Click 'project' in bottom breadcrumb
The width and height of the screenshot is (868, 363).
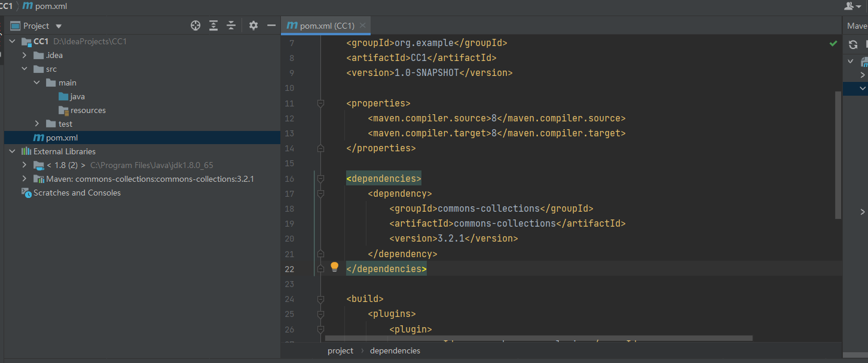pyautogui.click(x=340, y=351)
